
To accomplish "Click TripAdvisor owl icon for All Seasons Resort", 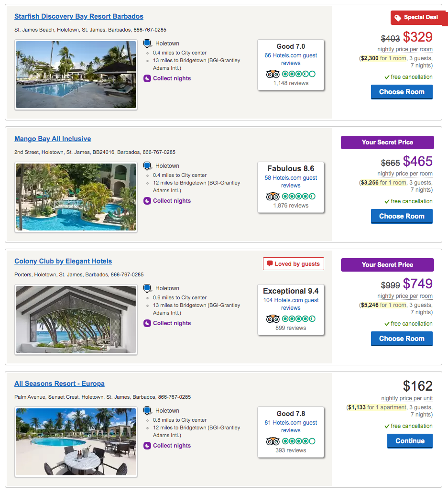I will (x=273, y=441).
